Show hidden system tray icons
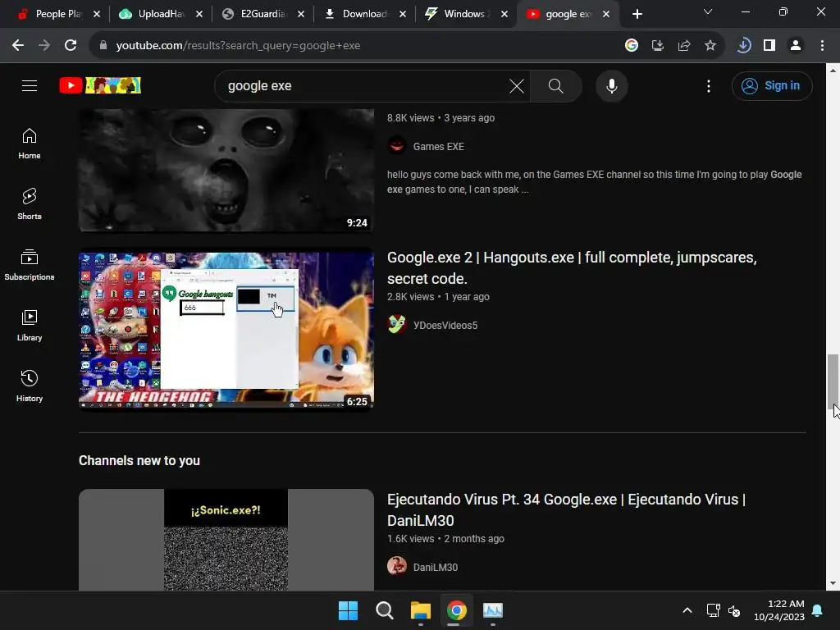Image resolution: width=840 pixels, height=630 pixels. 687,610
